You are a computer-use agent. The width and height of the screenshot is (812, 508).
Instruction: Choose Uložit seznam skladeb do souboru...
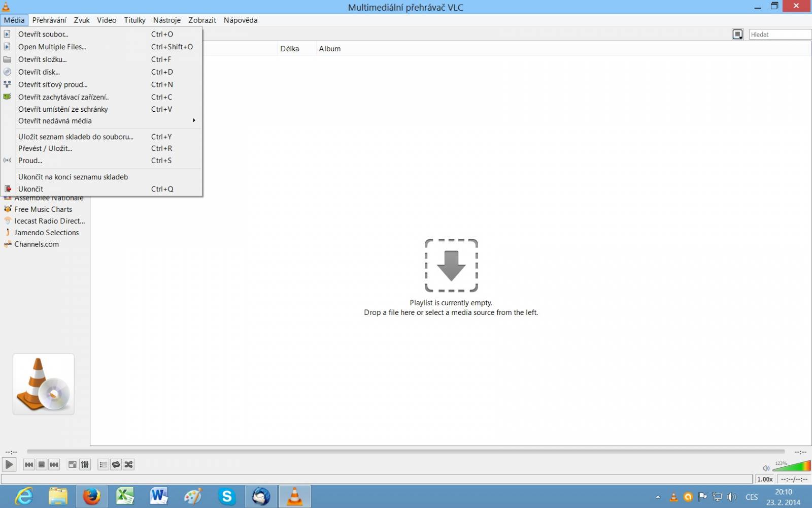coord(101,137)
